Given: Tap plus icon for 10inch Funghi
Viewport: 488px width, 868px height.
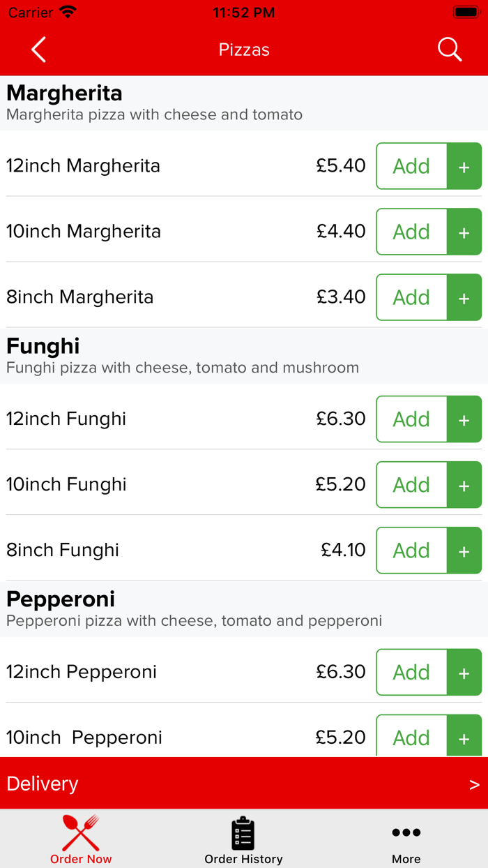Looking at the screenshot, I should pos(464,486).
